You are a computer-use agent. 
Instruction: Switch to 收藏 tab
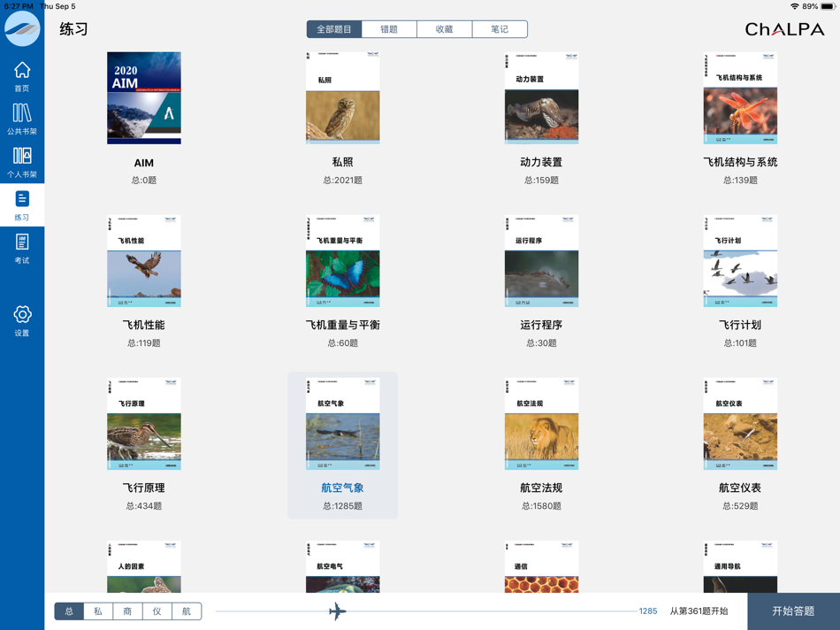(x=444, y=29)
